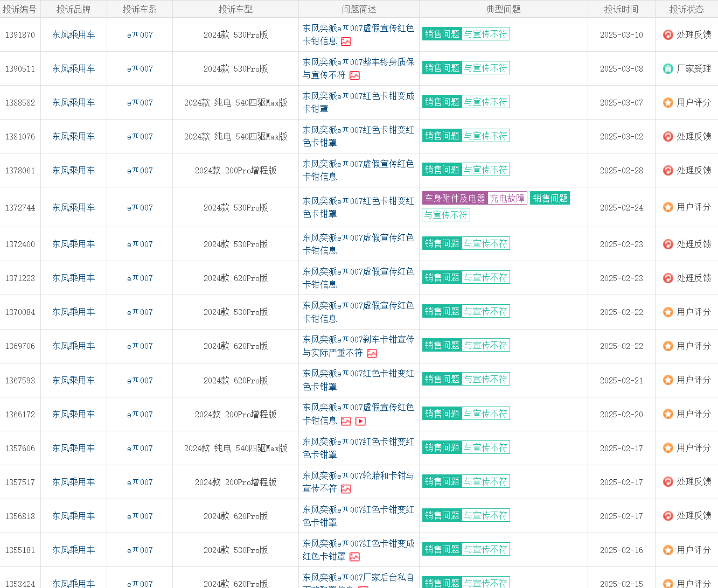Open model link 2024款 530Pro版 for complaint 1391870
This screenshot has height=588, width=718.
235,34
